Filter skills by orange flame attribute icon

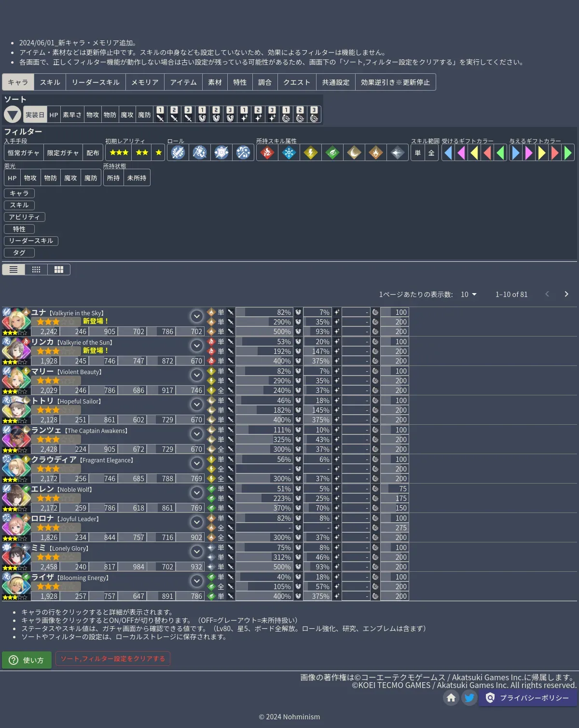click(x=376, y=153)
